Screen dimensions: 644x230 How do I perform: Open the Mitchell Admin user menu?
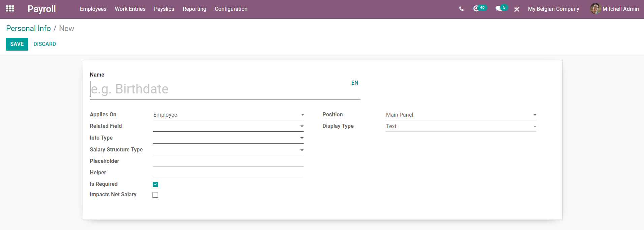click(614, 9)
